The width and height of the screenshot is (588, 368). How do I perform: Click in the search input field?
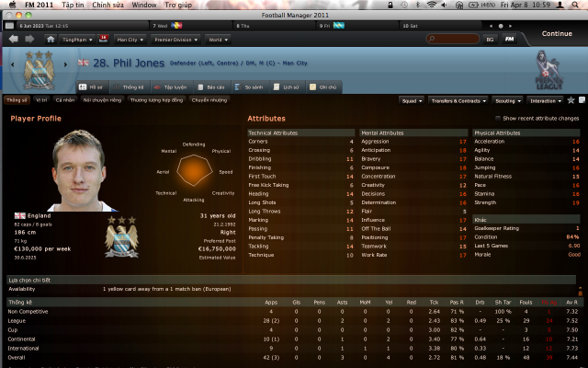pos(453,39)
